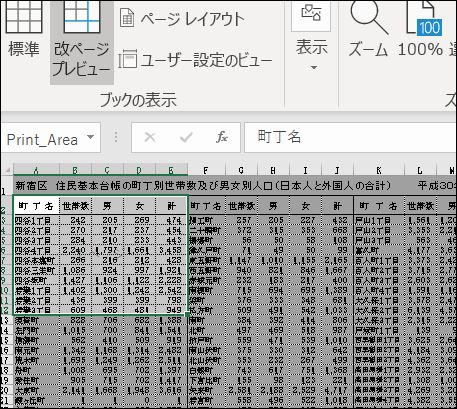Viewport: 457px width, 409px height.
Task: Click the Print_Area name box
Action: tap(43, 139)
